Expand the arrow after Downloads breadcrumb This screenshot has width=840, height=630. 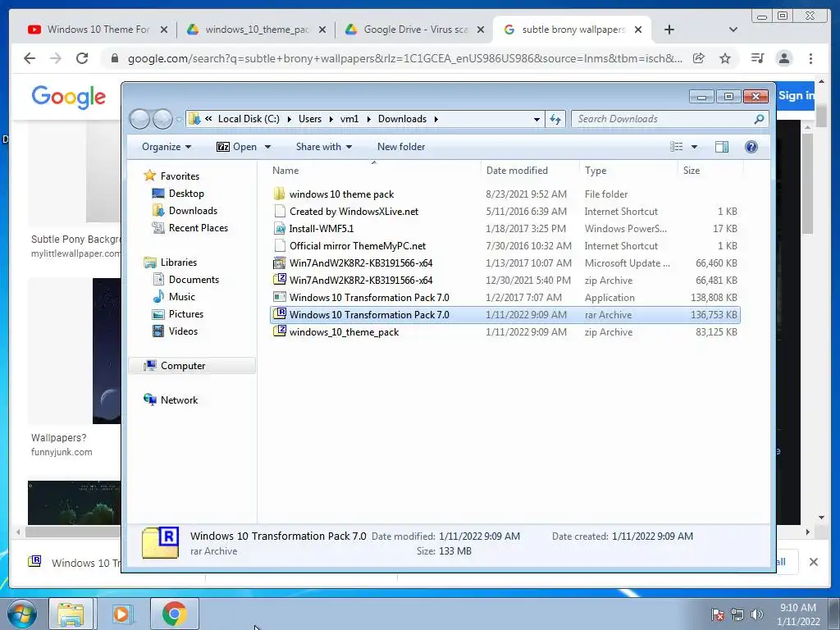[x=436, y=119]
